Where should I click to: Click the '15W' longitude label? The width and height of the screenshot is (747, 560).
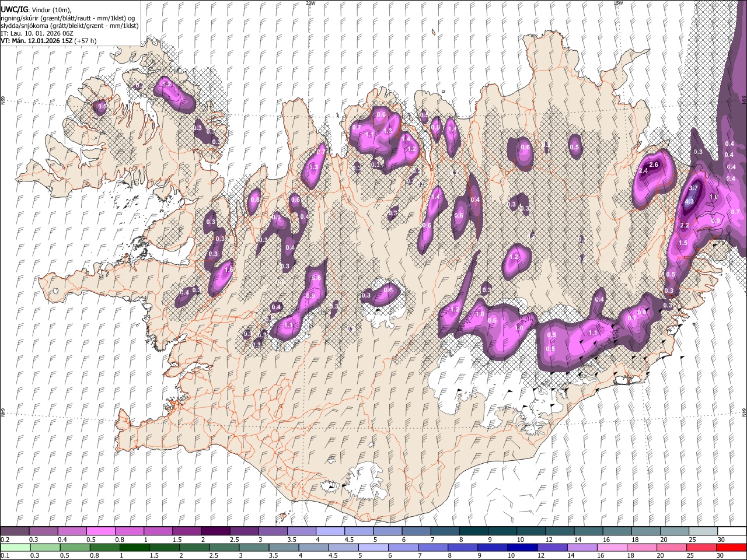[617, 3]
